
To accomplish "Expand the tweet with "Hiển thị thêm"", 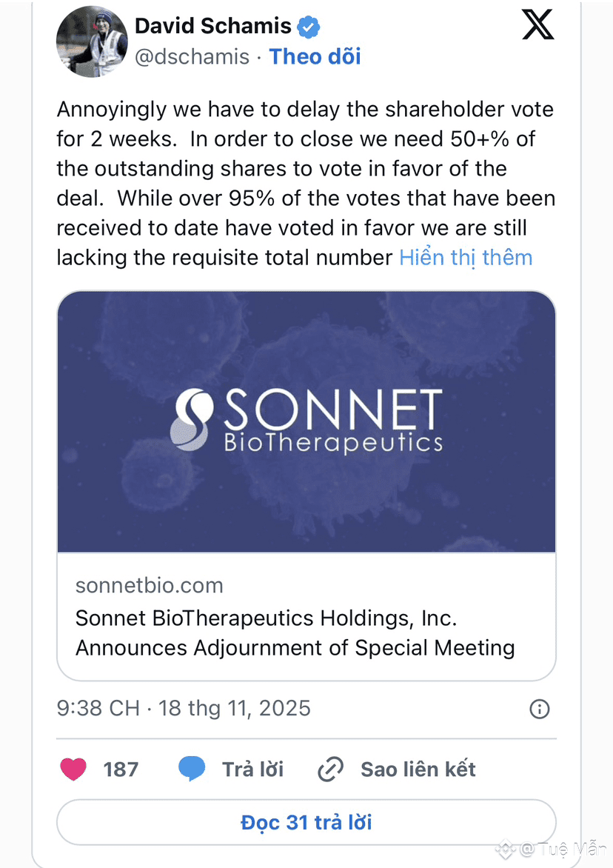I will [466, 258].
